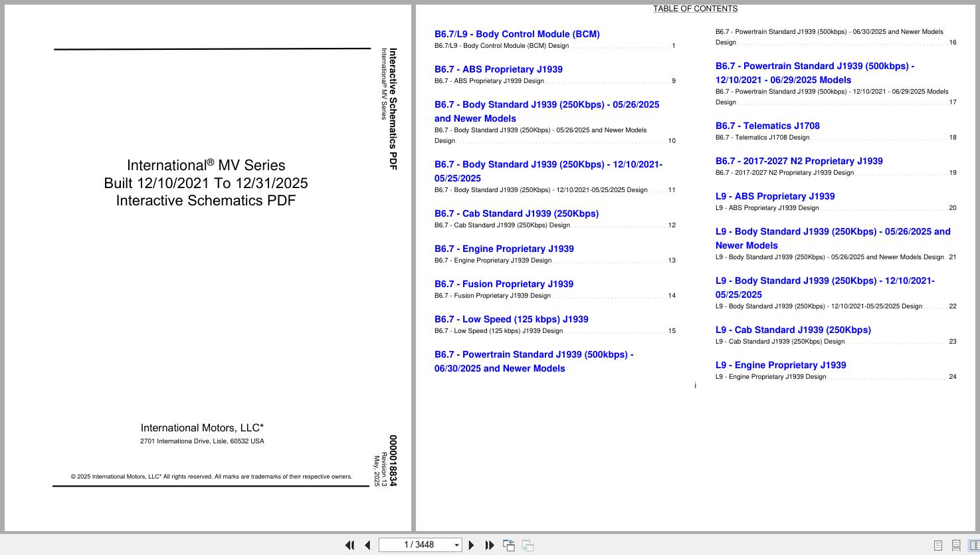
Task: Open B6.7 - Fusion Proprietary J1939 link
Action: tap(504, 284)
